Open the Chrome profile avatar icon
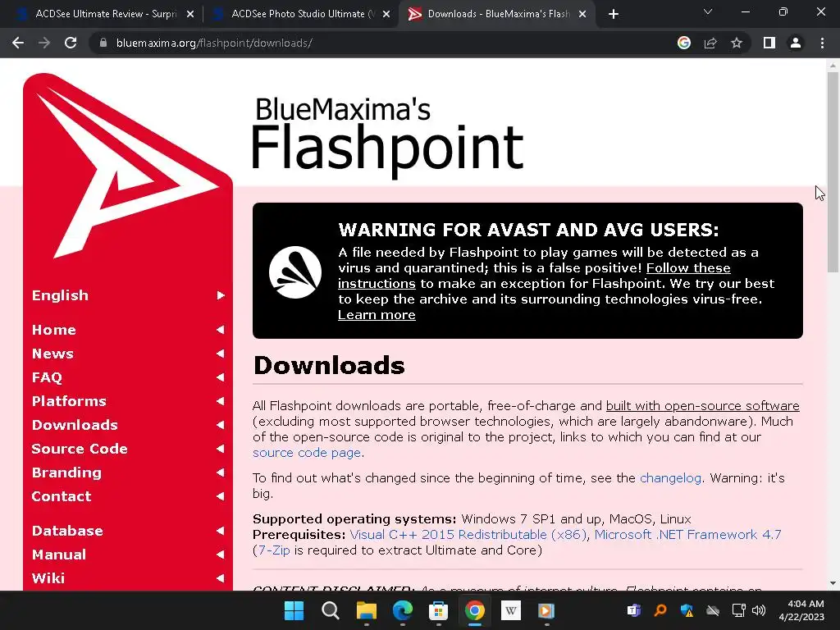This screenshot has width=840, height=630. click(x=796, y=43)
